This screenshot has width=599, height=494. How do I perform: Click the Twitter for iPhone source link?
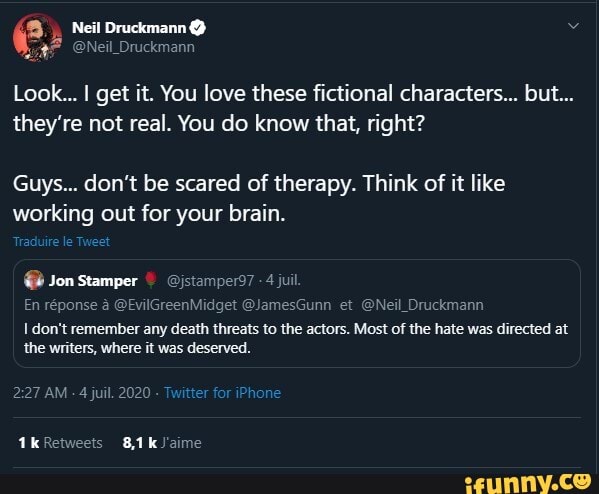[222, 393]
